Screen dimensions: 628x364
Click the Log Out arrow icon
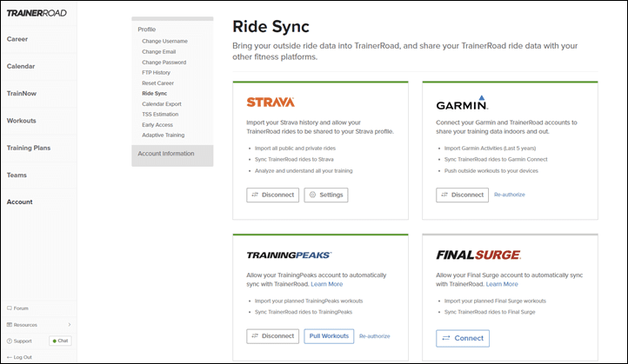[x=10, y=357]
